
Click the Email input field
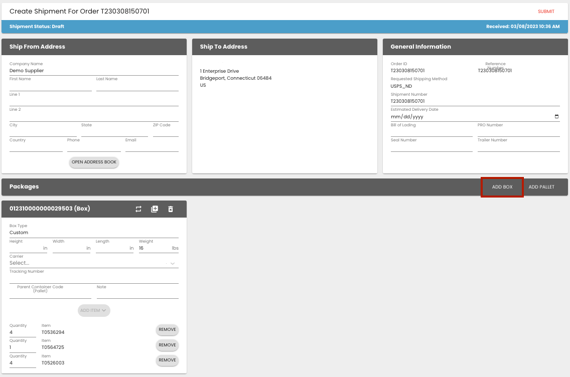(152, 147)
